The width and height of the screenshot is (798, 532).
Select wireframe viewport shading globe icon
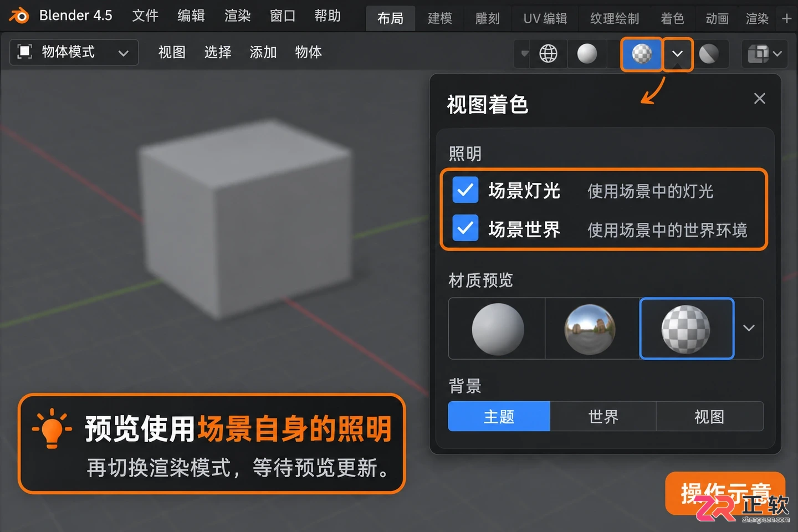coord(548,54)
